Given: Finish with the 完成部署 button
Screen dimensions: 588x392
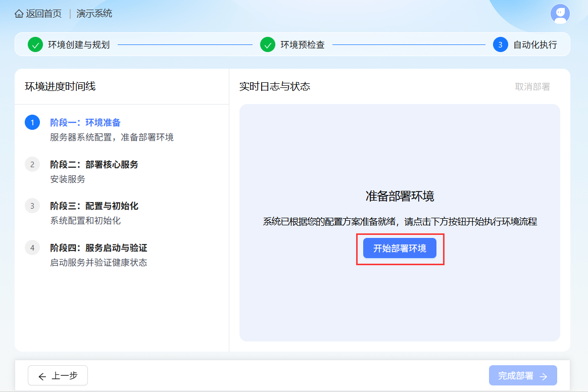Looking at the screenshot, I should [x=523, y=375].
